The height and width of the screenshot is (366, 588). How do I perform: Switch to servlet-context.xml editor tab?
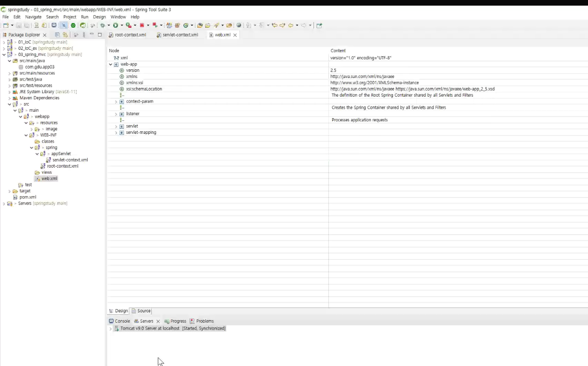click(x=177, y=35)
